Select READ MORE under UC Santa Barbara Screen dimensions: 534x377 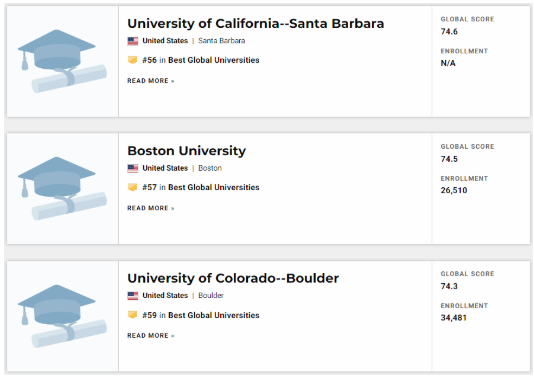point(151,81)
